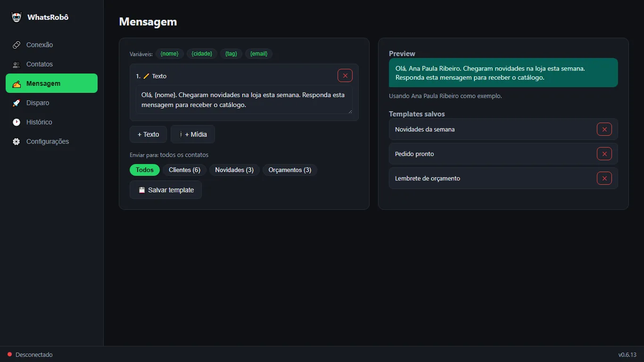
Task: Add a media block with + Mídia
Action: tap(193, 134)
